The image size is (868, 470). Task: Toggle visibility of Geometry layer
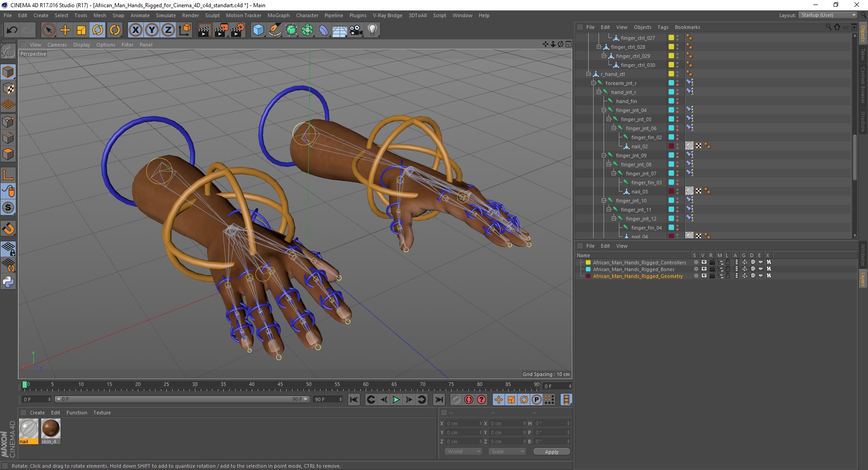pyautogui.click(x=704, y=276)
